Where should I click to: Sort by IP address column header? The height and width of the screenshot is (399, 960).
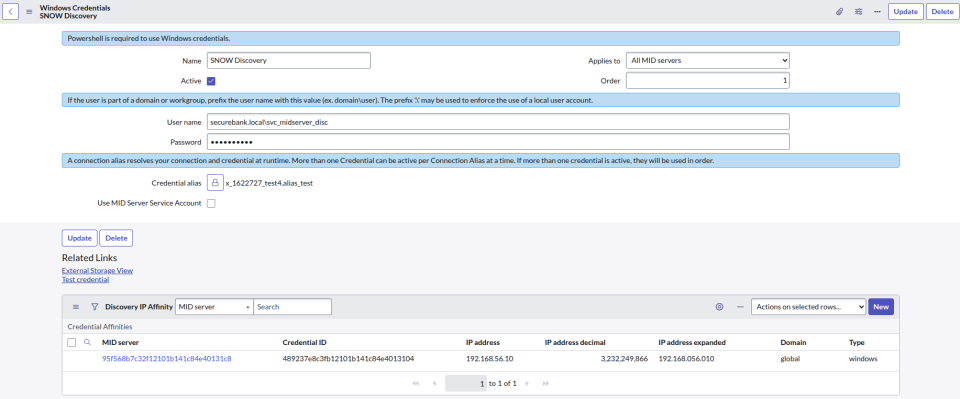483,343
